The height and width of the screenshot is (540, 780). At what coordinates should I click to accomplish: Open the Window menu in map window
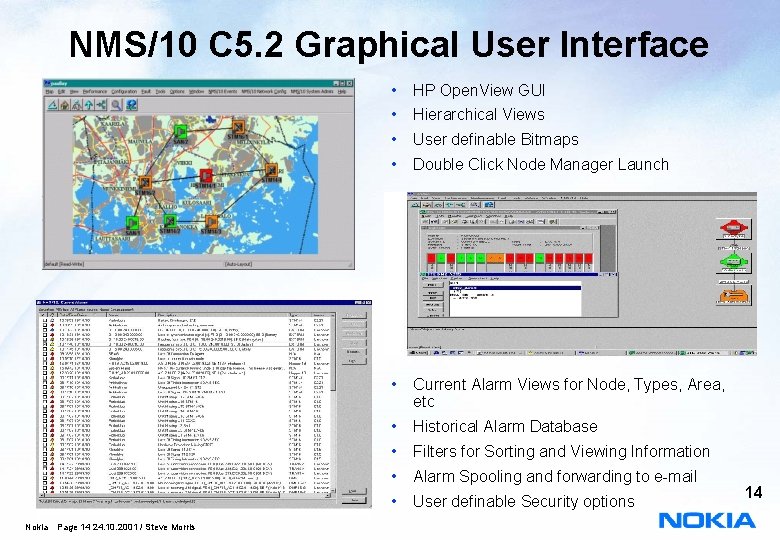pyautogui.click(x=196, y=92)
